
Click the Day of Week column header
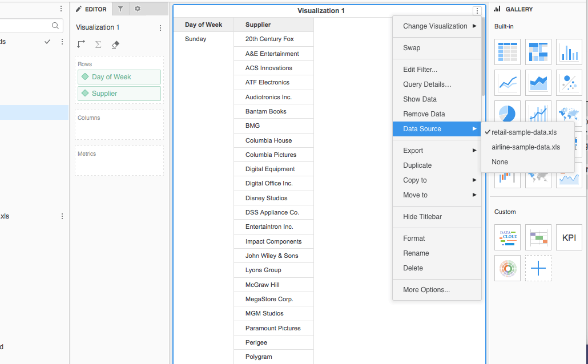pos(203,25)
